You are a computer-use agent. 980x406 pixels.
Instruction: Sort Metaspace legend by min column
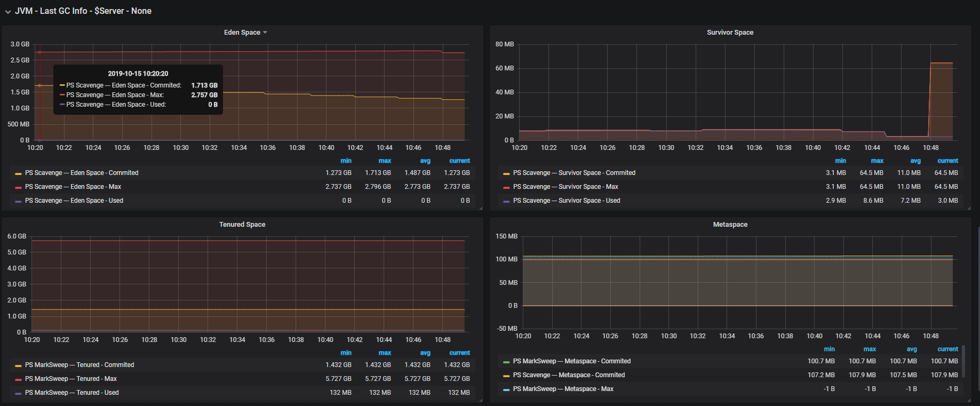coord(829,349)
